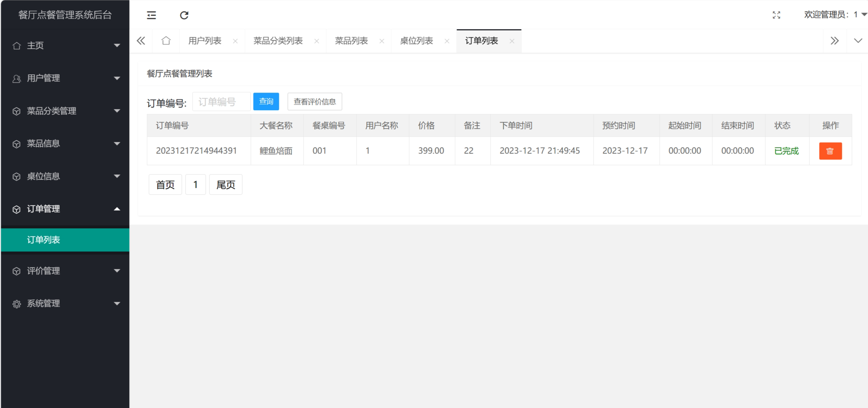Viewport: 868px width, 408px height.
Task: Click the 订单编号 input field
Action: (221, 101)
